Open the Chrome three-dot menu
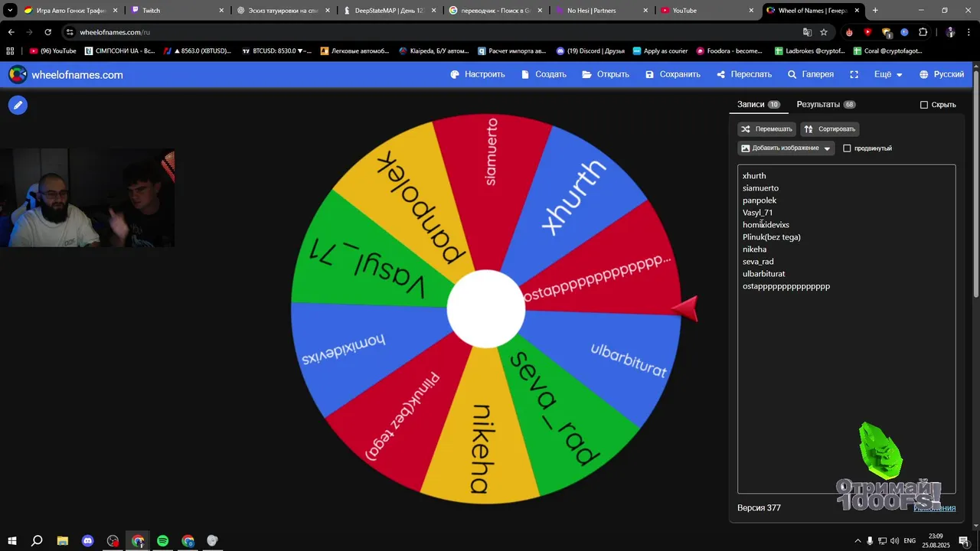 tap(969, 32)
